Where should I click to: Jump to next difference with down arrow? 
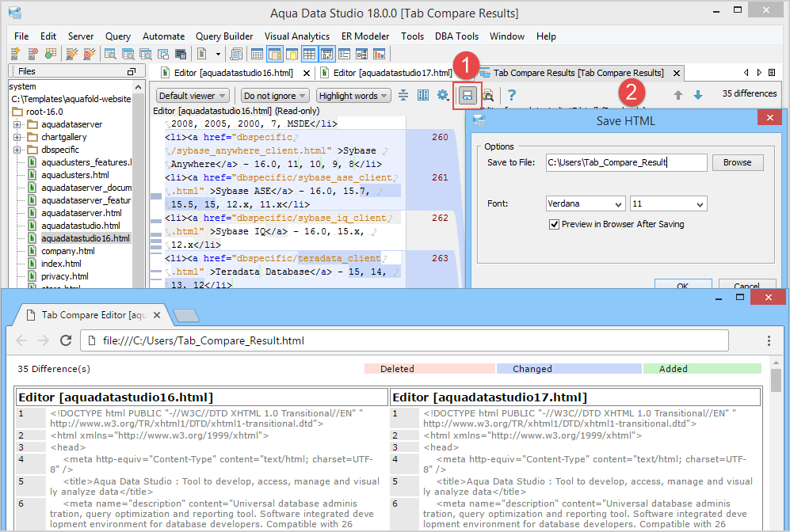pyautogui.click(x=698, y=95)
